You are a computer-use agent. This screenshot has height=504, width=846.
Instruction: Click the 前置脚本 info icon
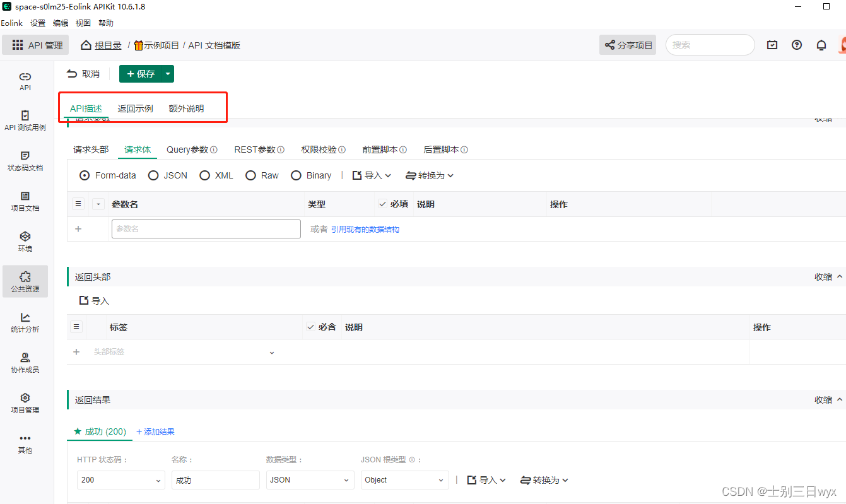coord(403,150)
